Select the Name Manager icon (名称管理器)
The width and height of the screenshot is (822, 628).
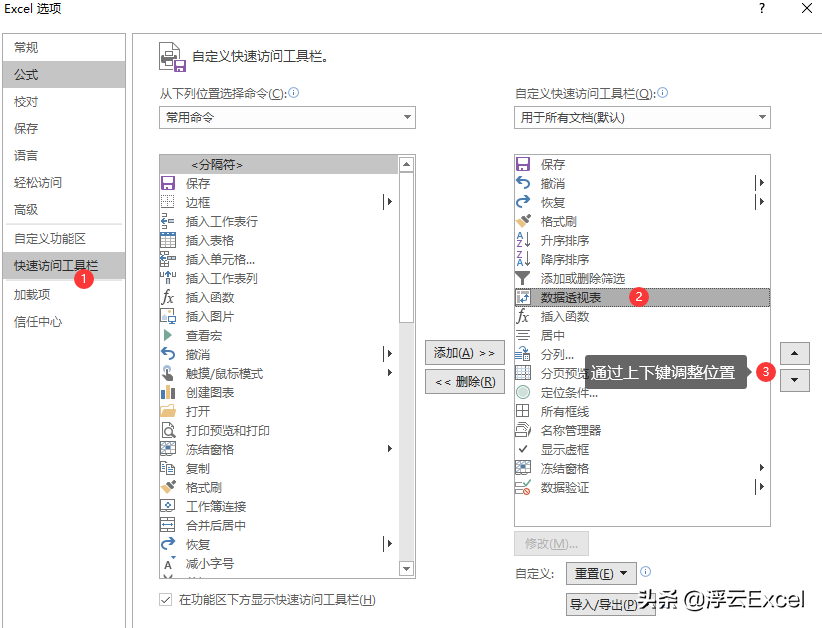pos(523,430)
